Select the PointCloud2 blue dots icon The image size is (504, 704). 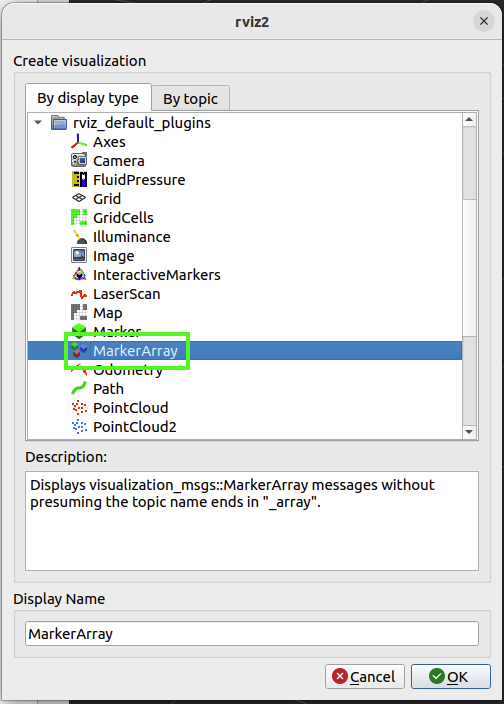tap(79, 427)
